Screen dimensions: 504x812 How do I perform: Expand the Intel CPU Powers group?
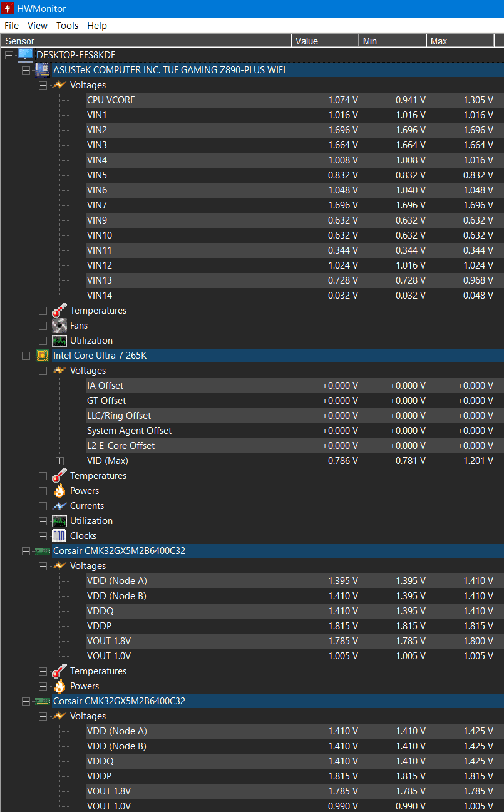[43, 491]
